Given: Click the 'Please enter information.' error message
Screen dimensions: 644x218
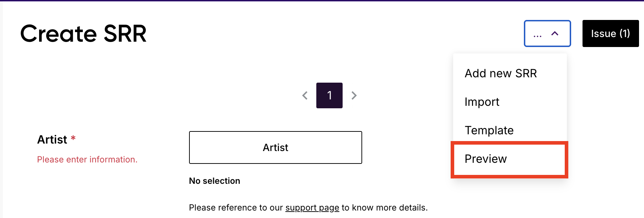Looking at the screenshot, I should [87, 160].
